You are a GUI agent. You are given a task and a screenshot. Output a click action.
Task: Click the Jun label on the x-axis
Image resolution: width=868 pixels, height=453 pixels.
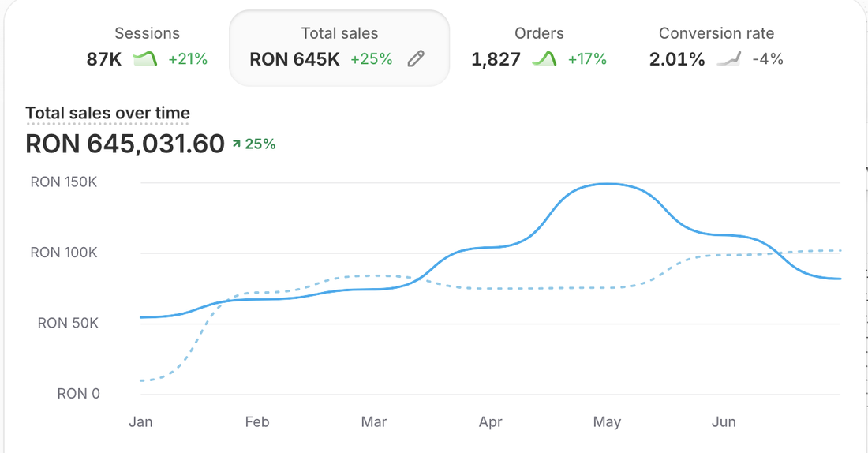724,422
